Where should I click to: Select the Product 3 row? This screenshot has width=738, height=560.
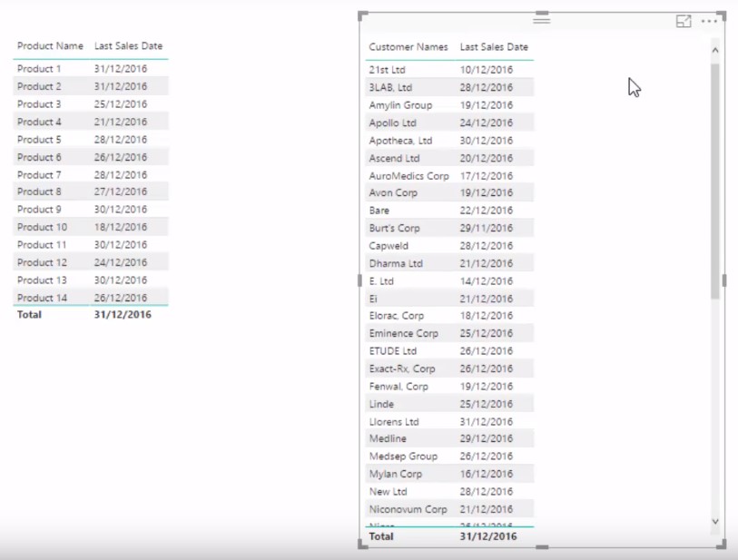point(91,104)
